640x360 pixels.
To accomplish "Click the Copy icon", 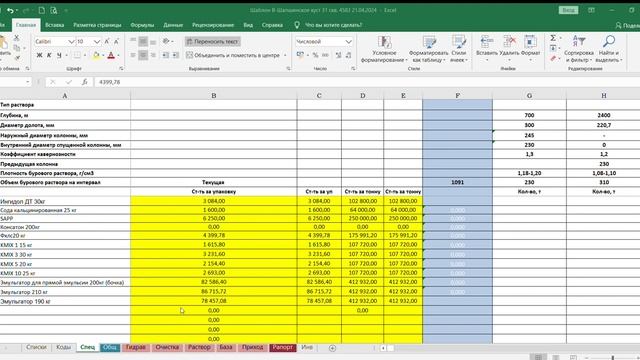I will point(17,48).
